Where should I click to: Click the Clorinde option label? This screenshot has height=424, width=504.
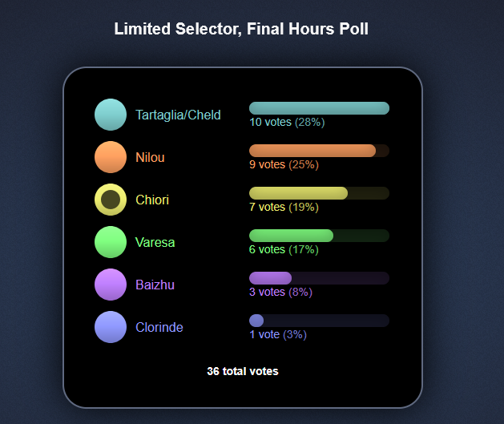coord(159,327)
